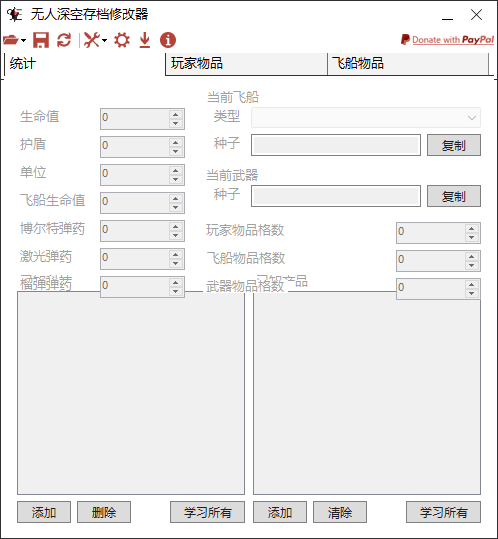Decrease 激光弹药 with down arrow

[176, 263]
